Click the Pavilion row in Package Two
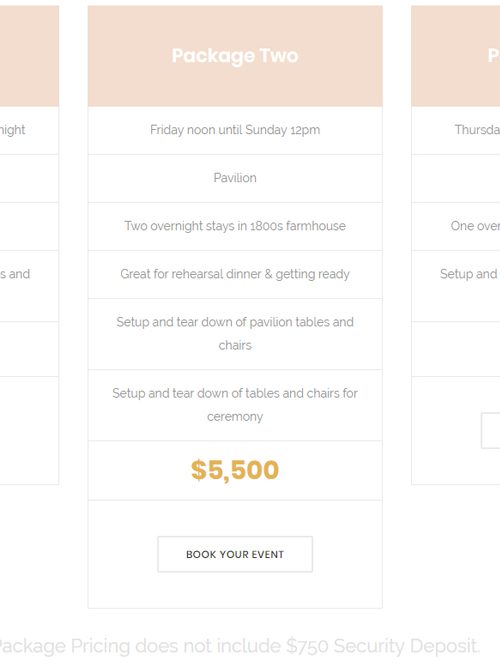Image resolution: width=500 pixels, height=666 pixels. pos(235,178)
